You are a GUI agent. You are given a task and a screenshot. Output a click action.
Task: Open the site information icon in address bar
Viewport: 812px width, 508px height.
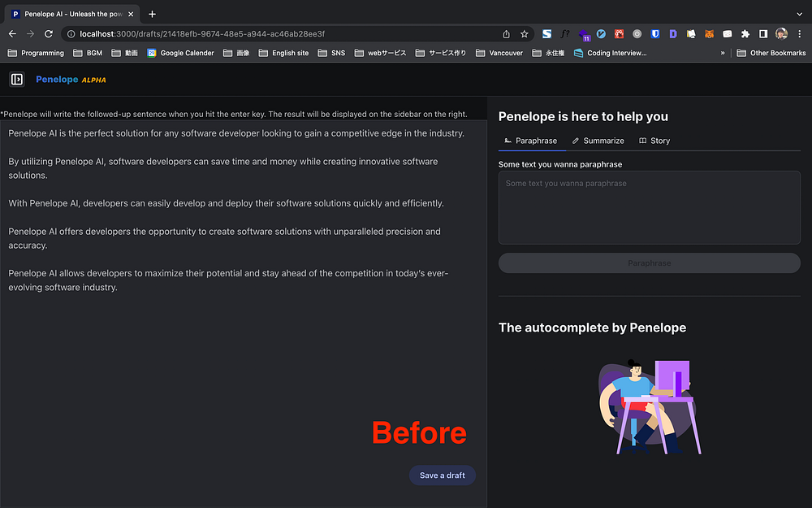71,33
